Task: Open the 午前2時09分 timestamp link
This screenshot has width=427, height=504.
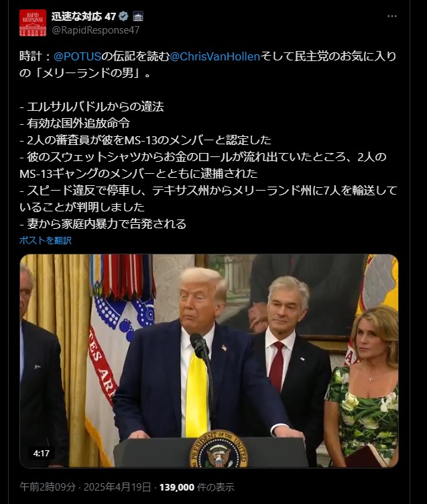Action: [48, 487]
